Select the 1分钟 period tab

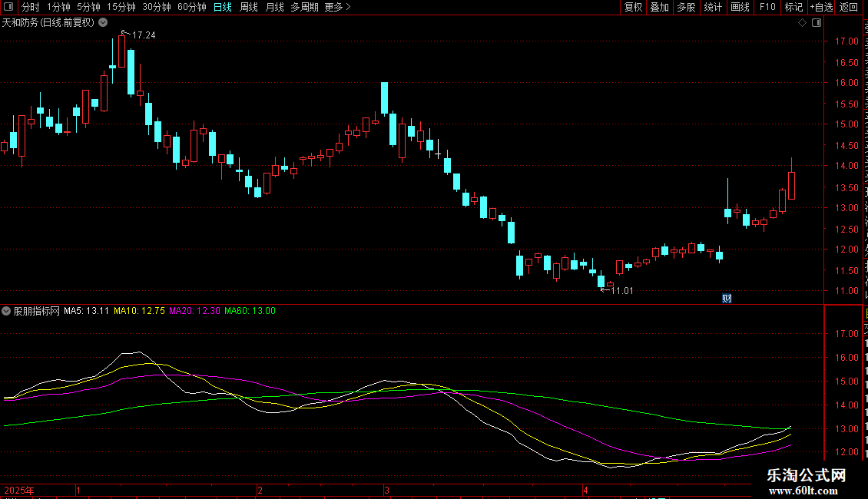point(58,7)
